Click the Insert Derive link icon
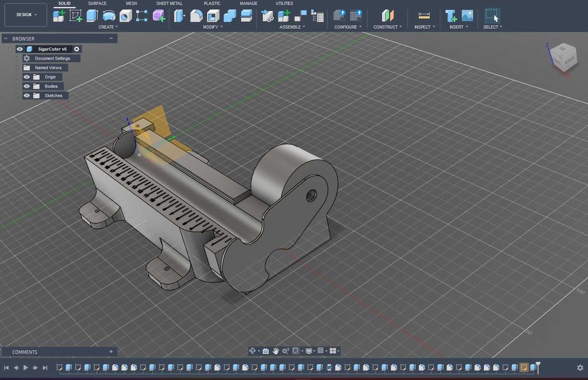This screenshot has width=588, height=380. [268, 16]
